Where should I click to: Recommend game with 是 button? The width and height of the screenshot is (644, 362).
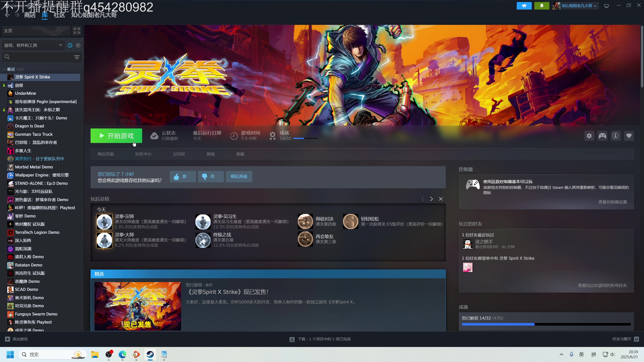pyautogui.click(x=183, y=176)
